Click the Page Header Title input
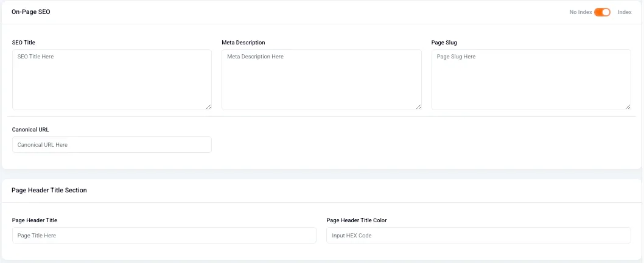This screenshot has height=263, width=644. [164, 236]
